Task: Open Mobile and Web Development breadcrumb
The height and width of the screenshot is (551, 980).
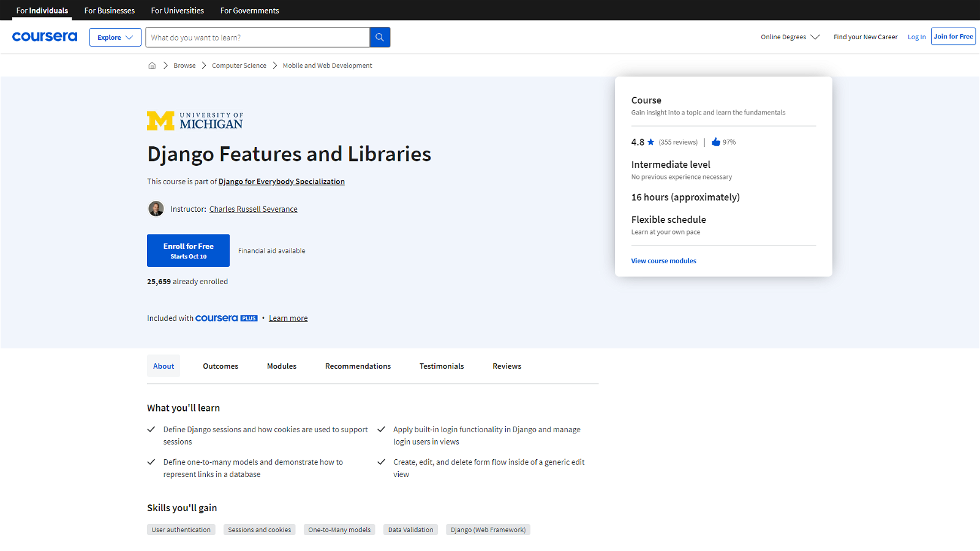Action: [327, 66]
